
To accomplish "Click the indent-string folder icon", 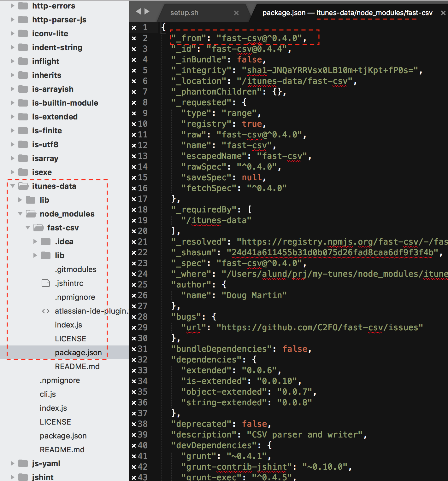I will click(x=23, y=47).
